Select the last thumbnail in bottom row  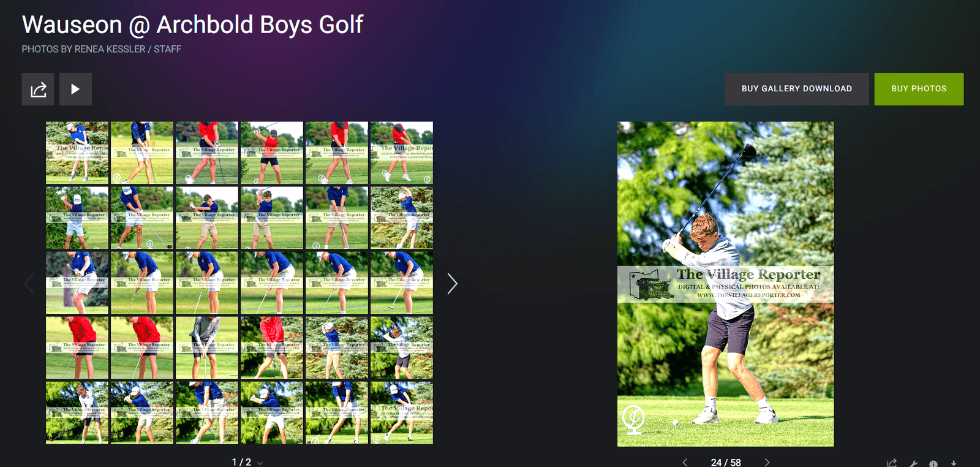(402, 412)
